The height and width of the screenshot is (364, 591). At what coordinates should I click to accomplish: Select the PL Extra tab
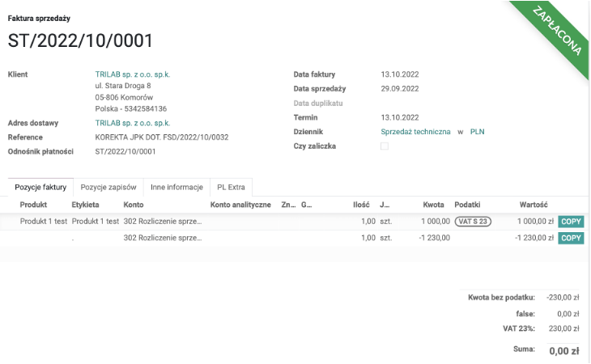coord(231,187)
